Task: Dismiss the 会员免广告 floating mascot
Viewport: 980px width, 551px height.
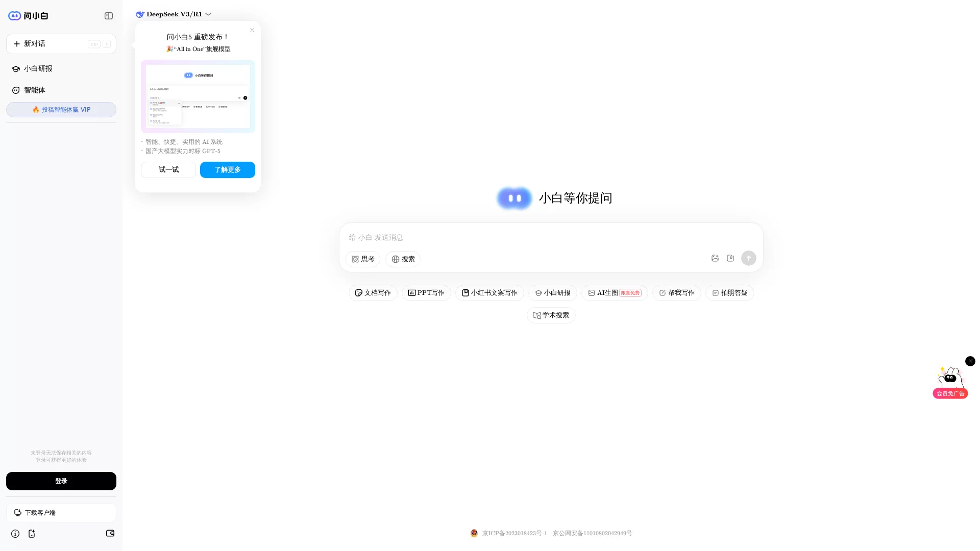Action: (970, 361)
